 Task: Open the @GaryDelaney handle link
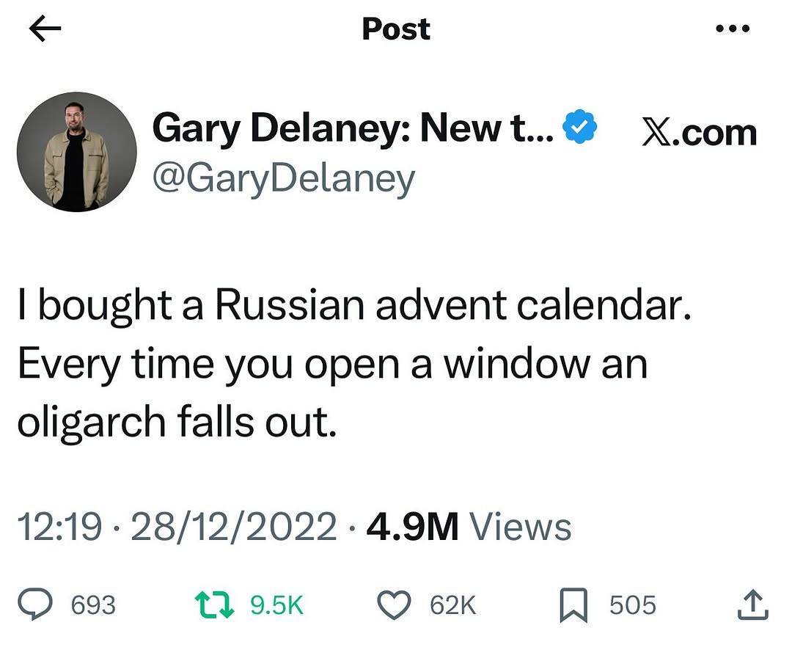pos(283,178)
